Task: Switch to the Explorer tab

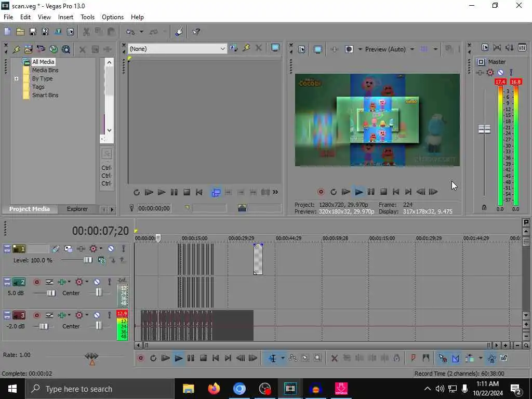Action: [77, 209]
